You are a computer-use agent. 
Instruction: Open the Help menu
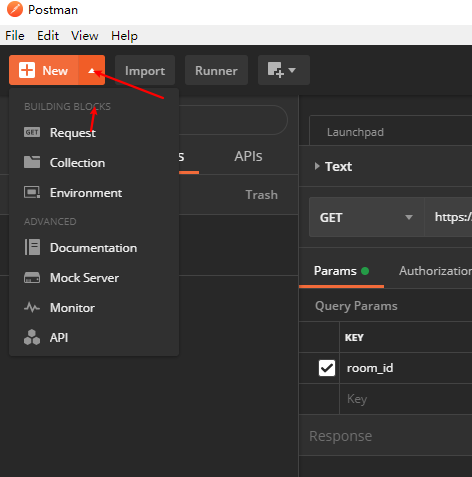point(124,35)
